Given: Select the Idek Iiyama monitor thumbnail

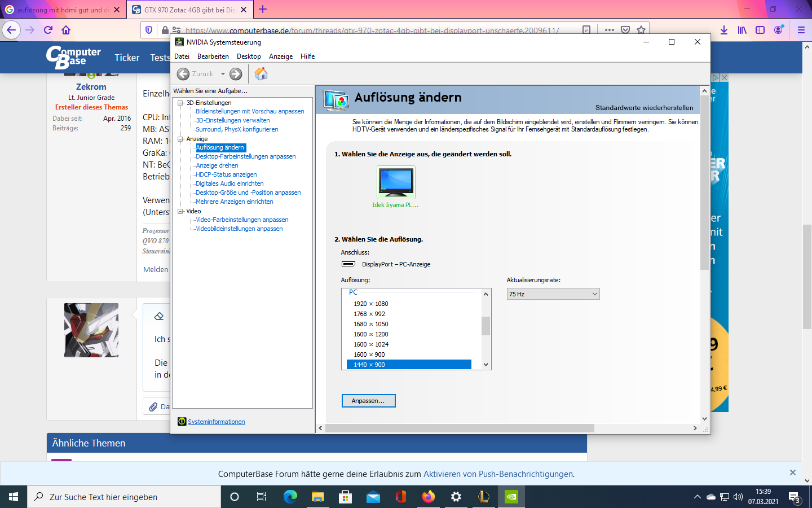Looking at the screenshot, I should click(x=396, y=182).
